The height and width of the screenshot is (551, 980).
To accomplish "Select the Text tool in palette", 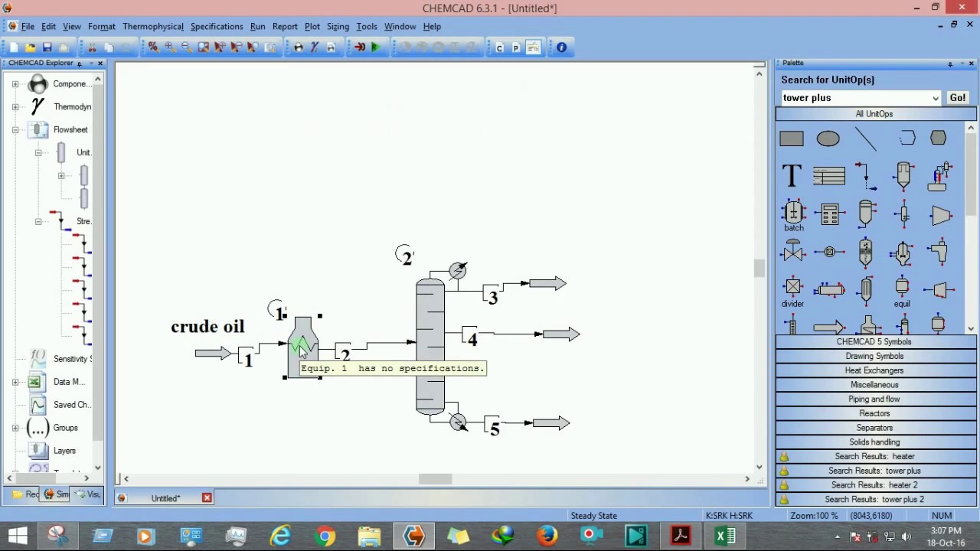I will (x=792, y=175).
